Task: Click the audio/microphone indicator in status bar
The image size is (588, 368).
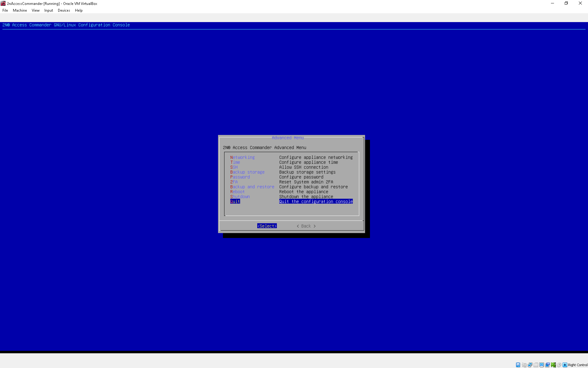Action: pyautogui.click(x=524, y=365)
